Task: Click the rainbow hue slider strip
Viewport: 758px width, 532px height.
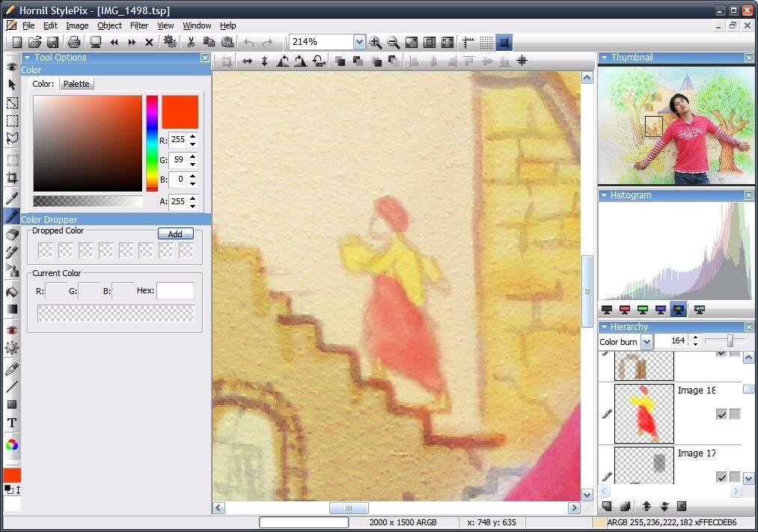Action: pyautogui.click(x=152, y=143)
